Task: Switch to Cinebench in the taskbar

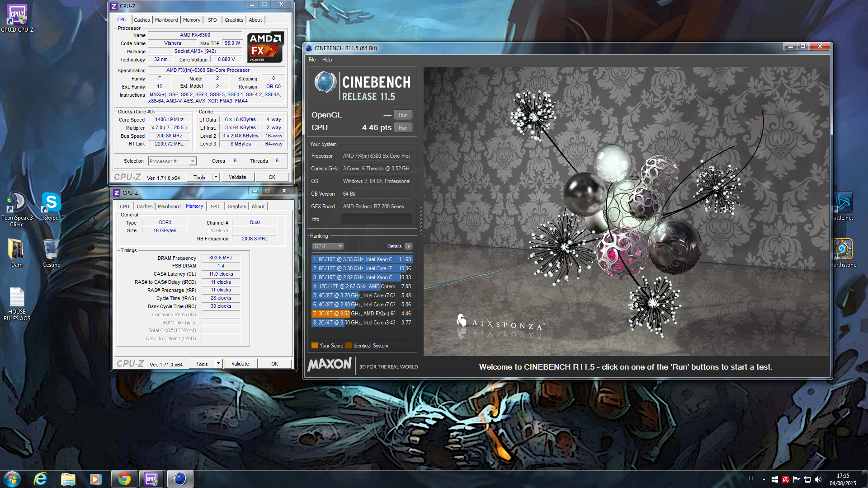Action: pyautogui.click(x=180, y=479)
